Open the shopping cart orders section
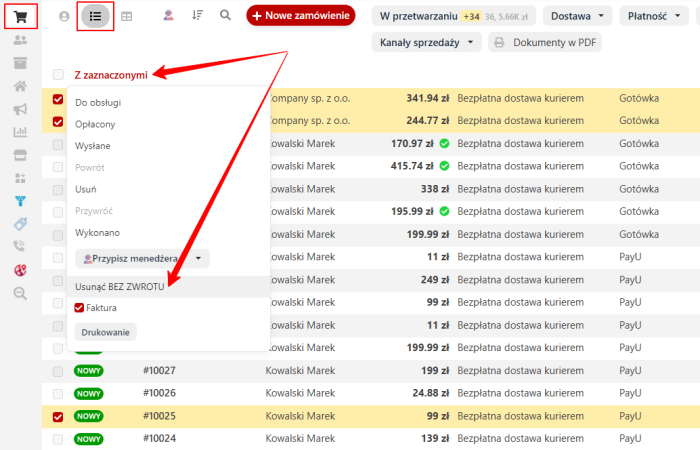 (20, 16)
